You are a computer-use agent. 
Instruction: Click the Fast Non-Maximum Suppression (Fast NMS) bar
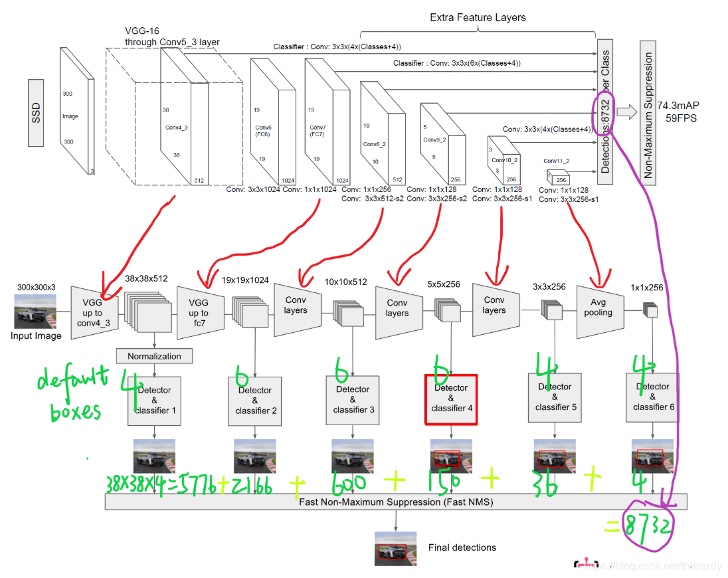coord(396,502)
